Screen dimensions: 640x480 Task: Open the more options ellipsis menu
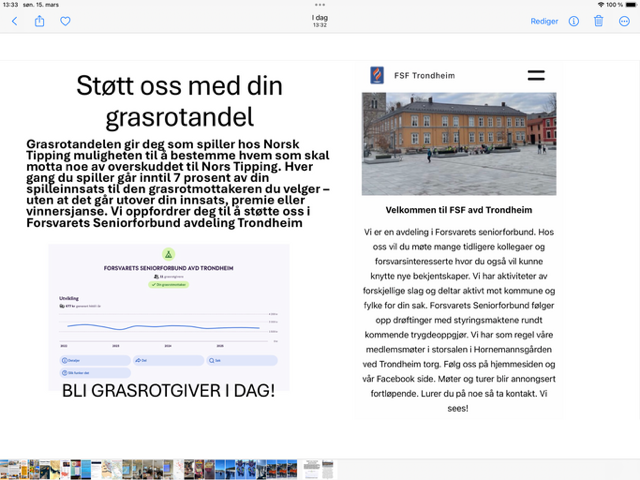(625, 21)
